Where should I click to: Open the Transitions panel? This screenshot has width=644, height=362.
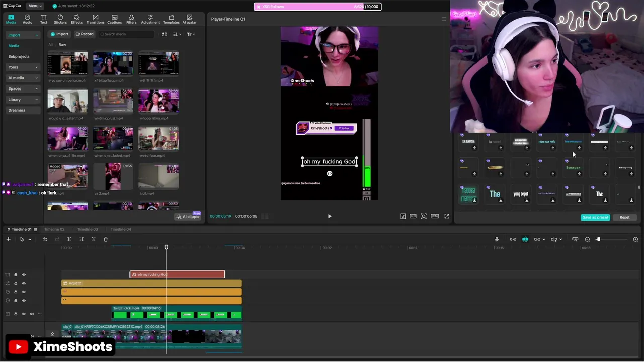(95, 19)
